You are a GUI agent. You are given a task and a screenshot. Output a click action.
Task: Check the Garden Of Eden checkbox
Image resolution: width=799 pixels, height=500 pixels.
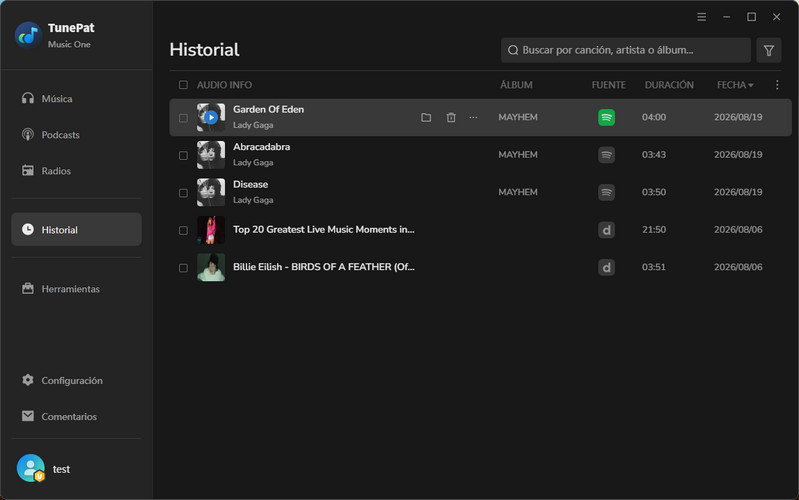(x=183, y=118)
